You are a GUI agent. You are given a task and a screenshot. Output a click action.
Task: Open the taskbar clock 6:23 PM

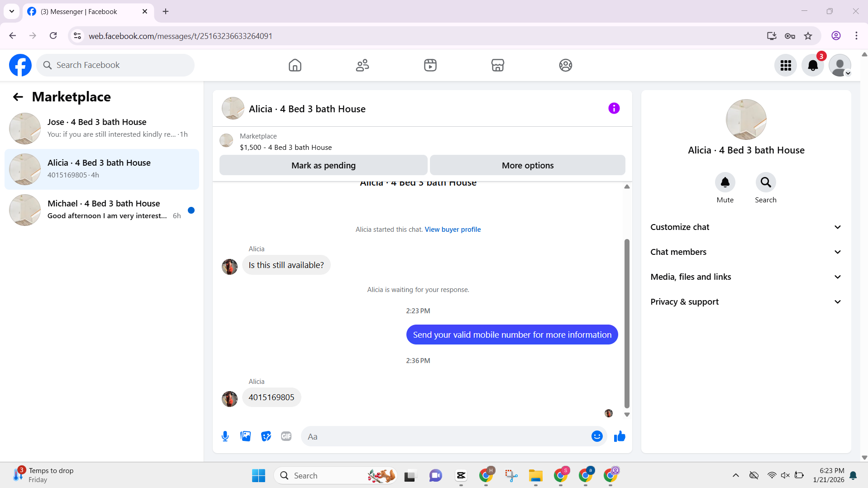pos(828,475)
